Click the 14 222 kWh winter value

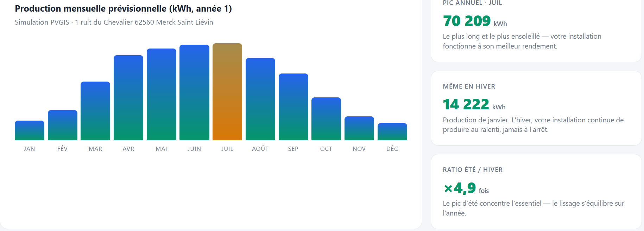466,104
